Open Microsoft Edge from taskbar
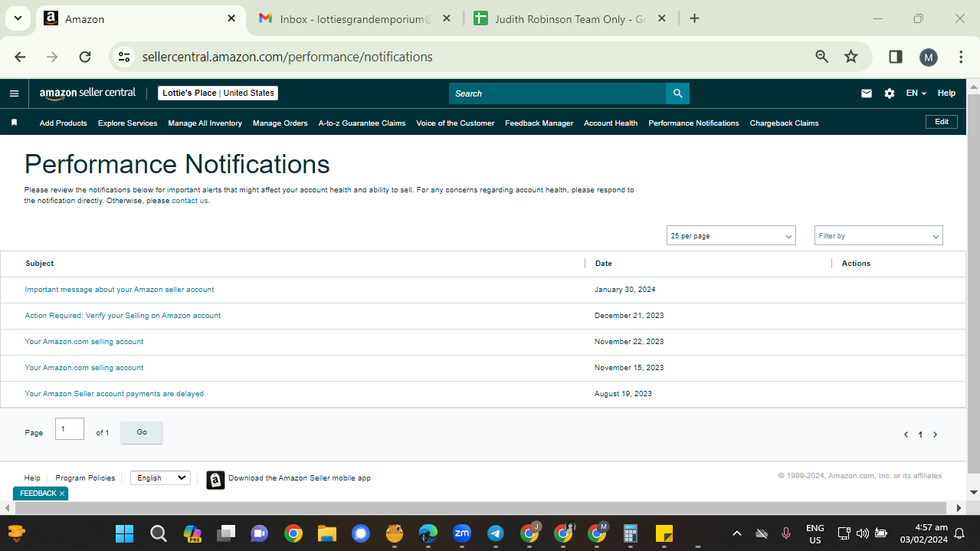Viewport: 980px width, 551px height. click(x=428, y=533)
